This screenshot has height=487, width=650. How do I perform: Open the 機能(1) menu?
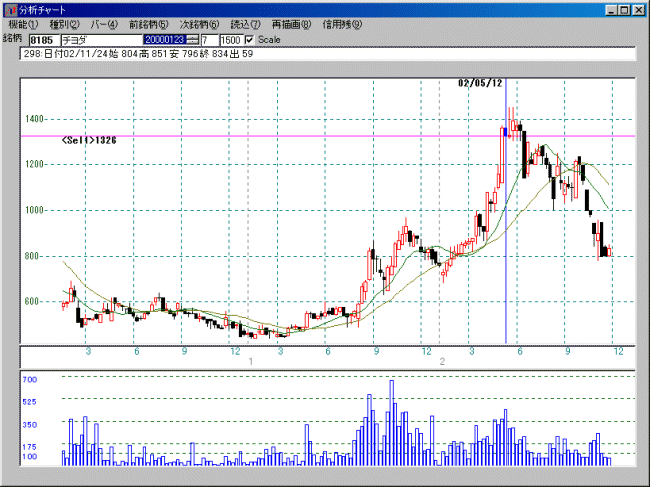pyautogui.click(x=23, y=24)
